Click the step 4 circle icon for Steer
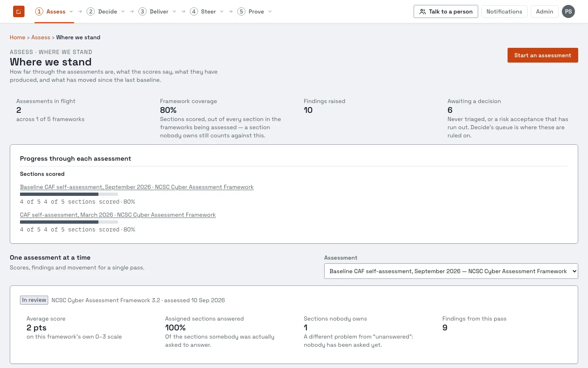The height and width of the screenshot is (368, 588). [194, 11]
